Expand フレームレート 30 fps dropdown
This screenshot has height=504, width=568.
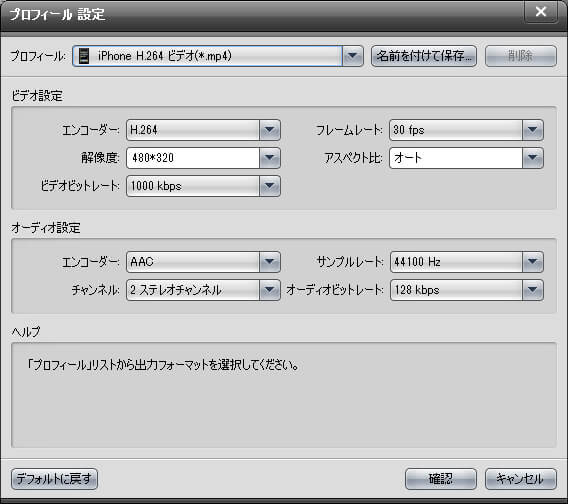click(x=532, y=130)
